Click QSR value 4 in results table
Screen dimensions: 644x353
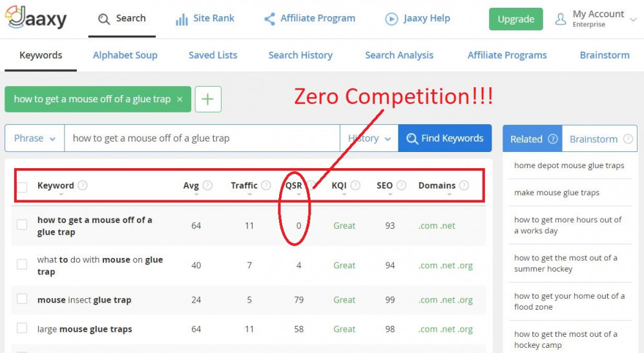[x=298, y=266]
